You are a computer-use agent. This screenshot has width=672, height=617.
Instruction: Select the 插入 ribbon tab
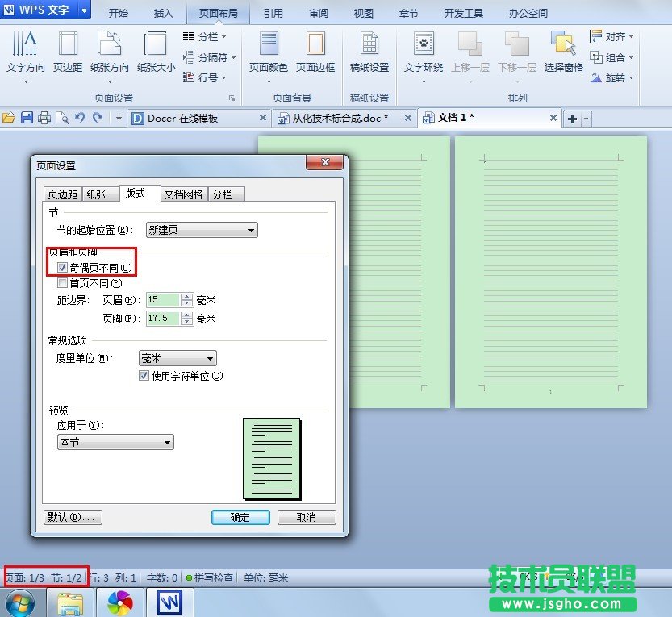(163, 13)
